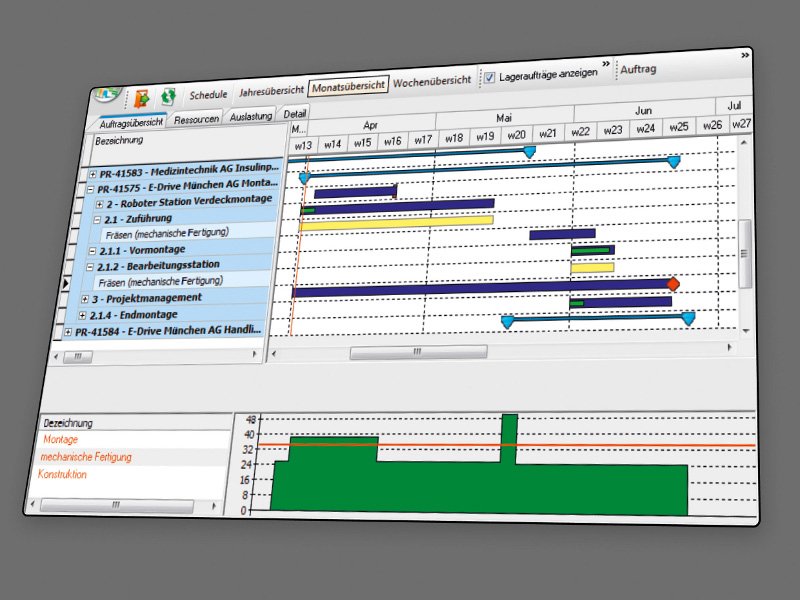Open the Detail tab

click(x=294, y=113)
